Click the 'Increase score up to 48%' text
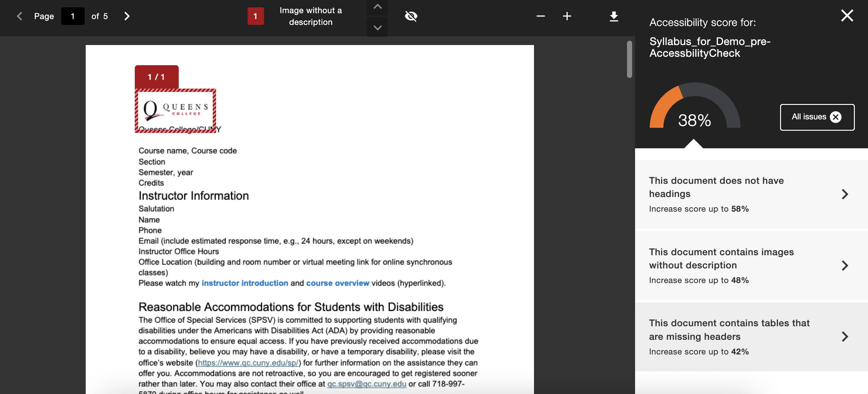Image resolution: width=868 pixels, height=394 pixels. point(699,280)
